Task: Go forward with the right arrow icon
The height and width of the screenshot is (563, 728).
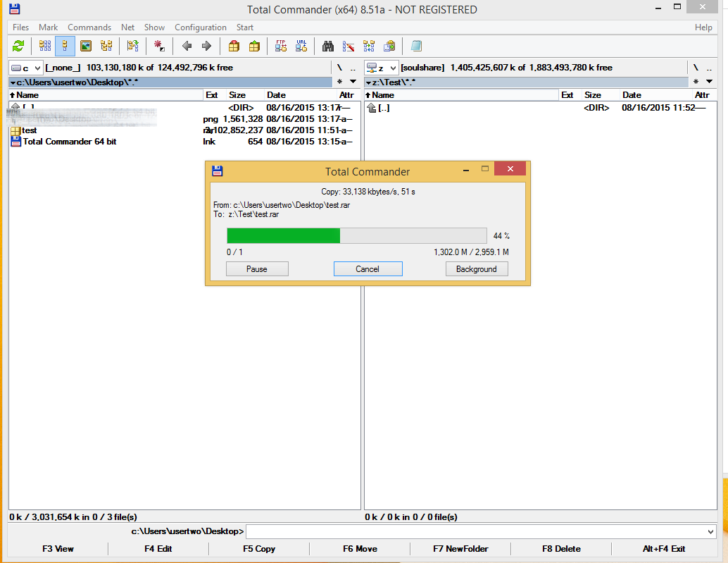Action: pyautogui.click(x=206, y=46)
